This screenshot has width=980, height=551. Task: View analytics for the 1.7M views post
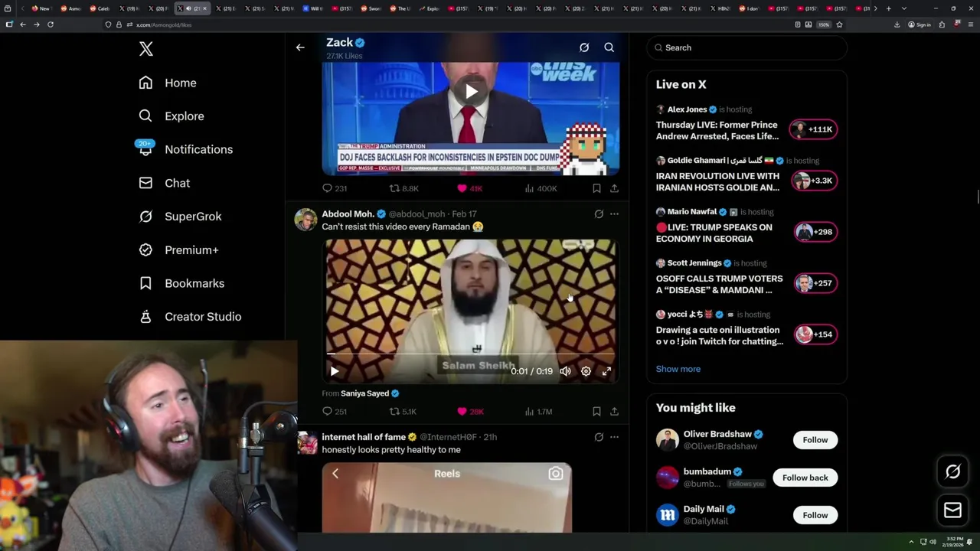coord(538,412)
